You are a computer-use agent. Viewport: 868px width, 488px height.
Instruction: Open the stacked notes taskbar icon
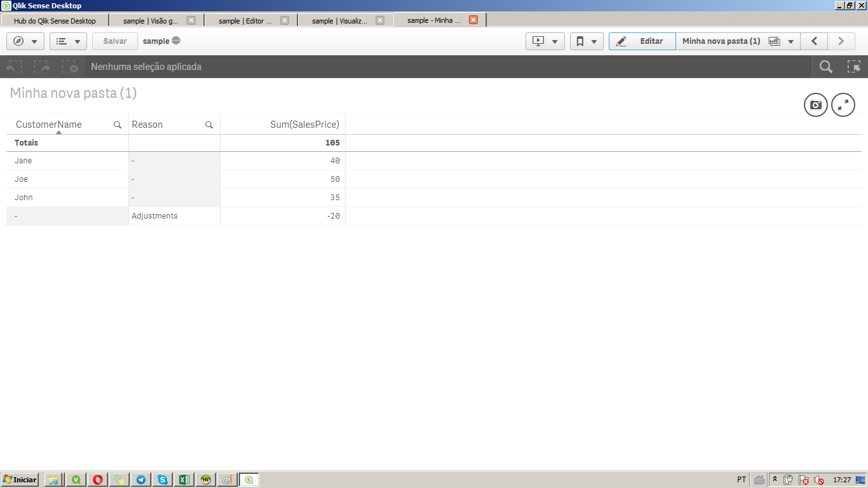[119, 480]
